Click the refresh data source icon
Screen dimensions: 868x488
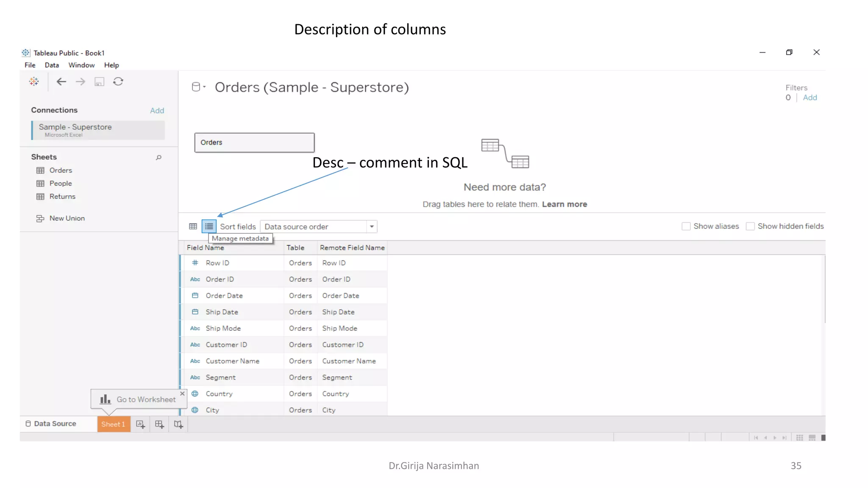pyautogui.click(x=118, y=81)
